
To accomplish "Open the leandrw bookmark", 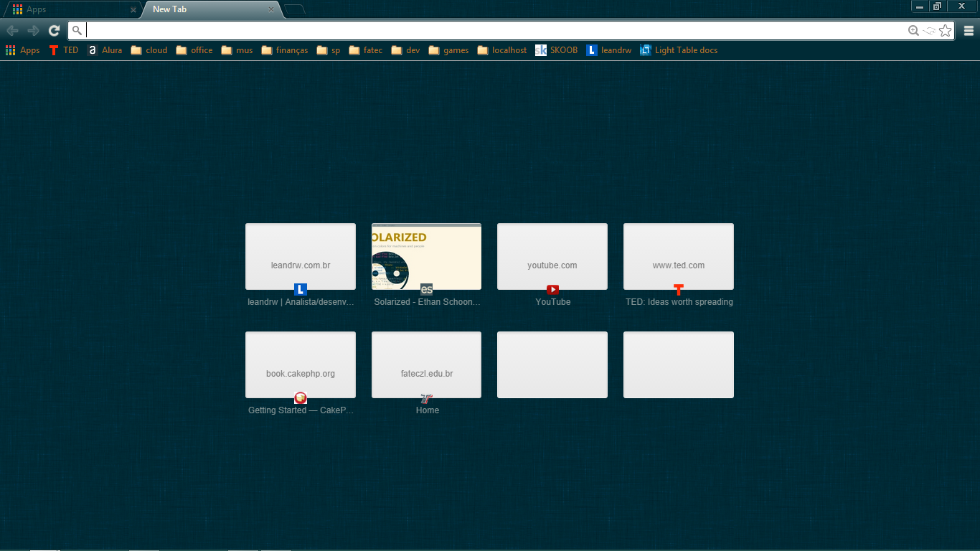I will click(609, 50).
